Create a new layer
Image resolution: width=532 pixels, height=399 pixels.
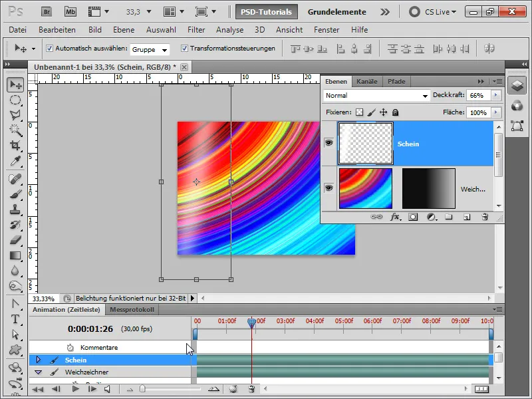(x=467, y=217)
